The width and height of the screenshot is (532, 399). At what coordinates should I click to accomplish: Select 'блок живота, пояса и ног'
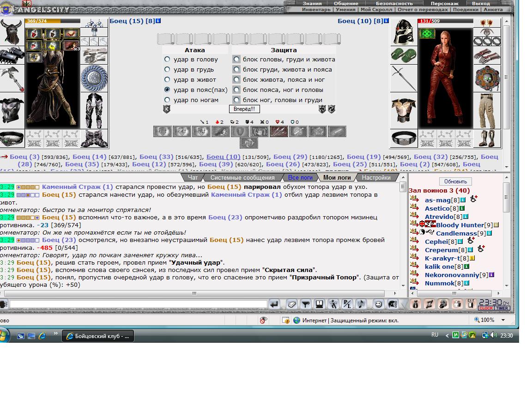tap(236, 79)
